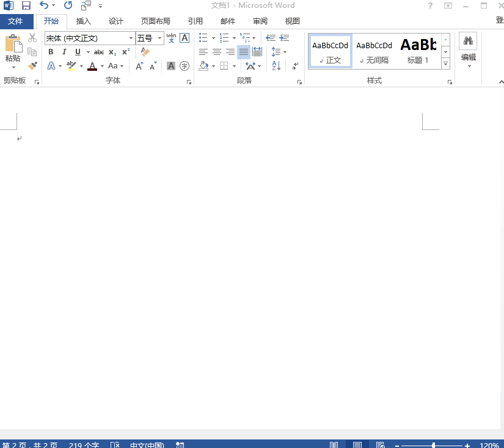504x448 pixels.
Task: Open the font name dropdown 宋体
Action: tap(131, 38)
